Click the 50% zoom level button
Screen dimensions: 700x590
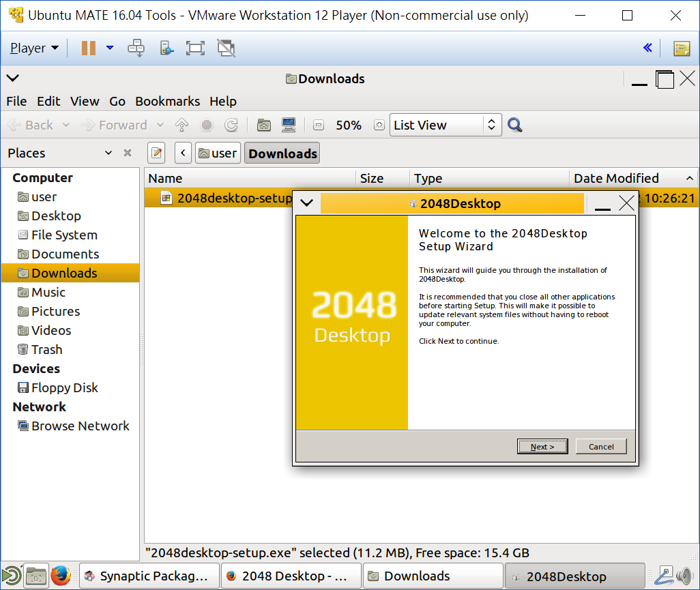349,125
